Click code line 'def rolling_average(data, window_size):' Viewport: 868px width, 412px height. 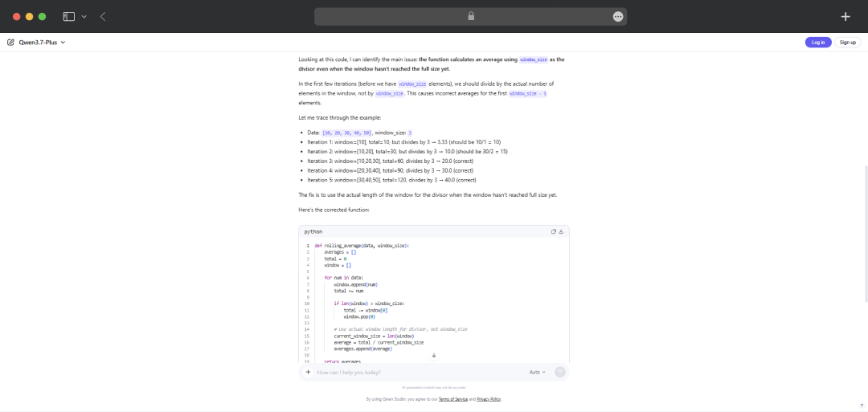pos(362,246)
